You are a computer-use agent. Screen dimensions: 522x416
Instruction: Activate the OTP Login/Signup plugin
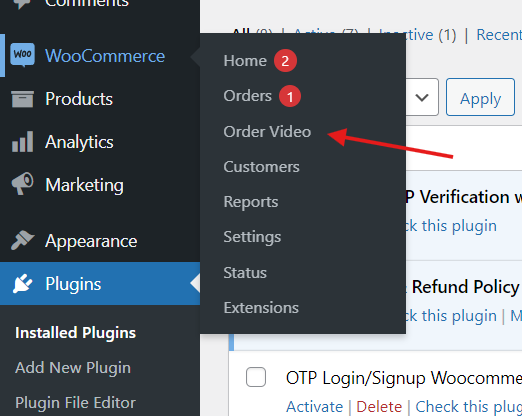(314, 407)
